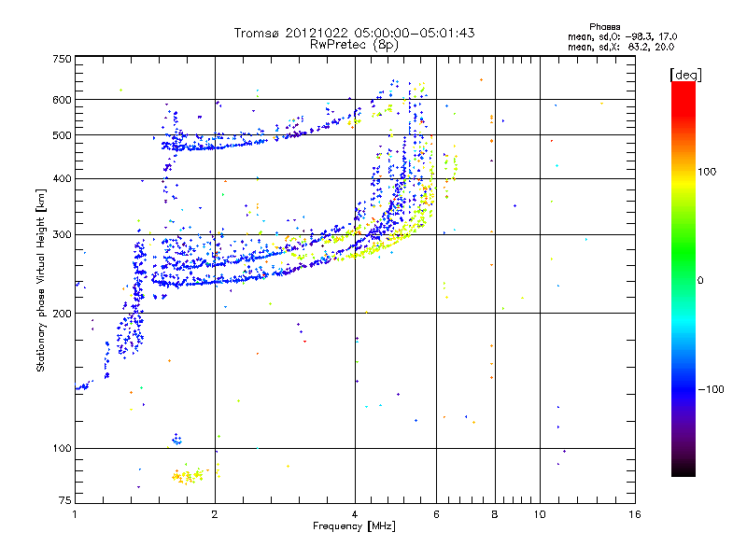Click the y-axis tick label '200'
This screenshot has height=560, width=747.
[62, 314]
